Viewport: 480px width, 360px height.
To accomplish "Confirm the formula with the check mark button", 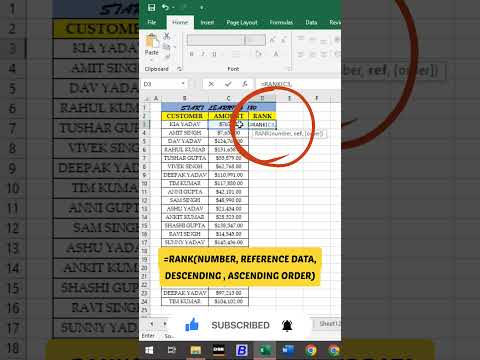I will coord(228,84).
